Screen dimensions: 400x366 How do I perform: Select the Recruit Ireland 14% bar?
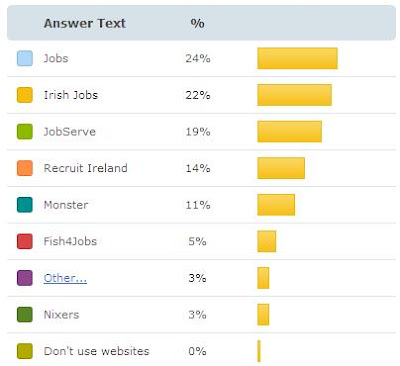[281, 168]
